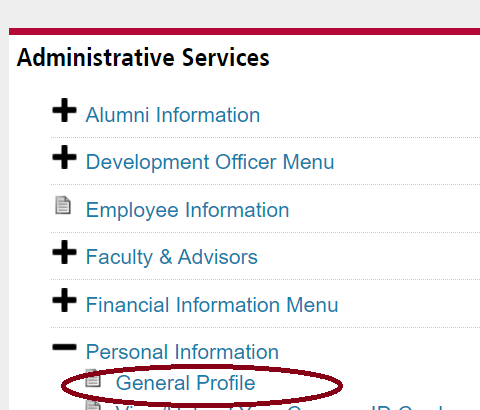Select the Faculty & Advisors link
The height and width of the screenshot is (410, 480).
tap(172, 257)
